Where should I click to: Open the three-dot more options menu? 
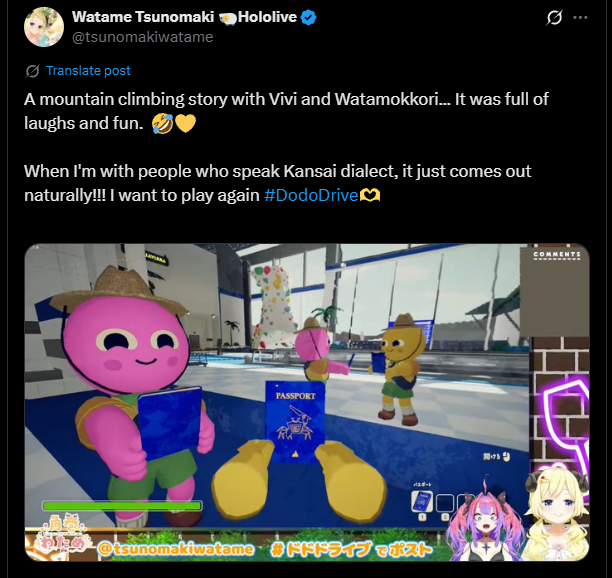(580, 18)
